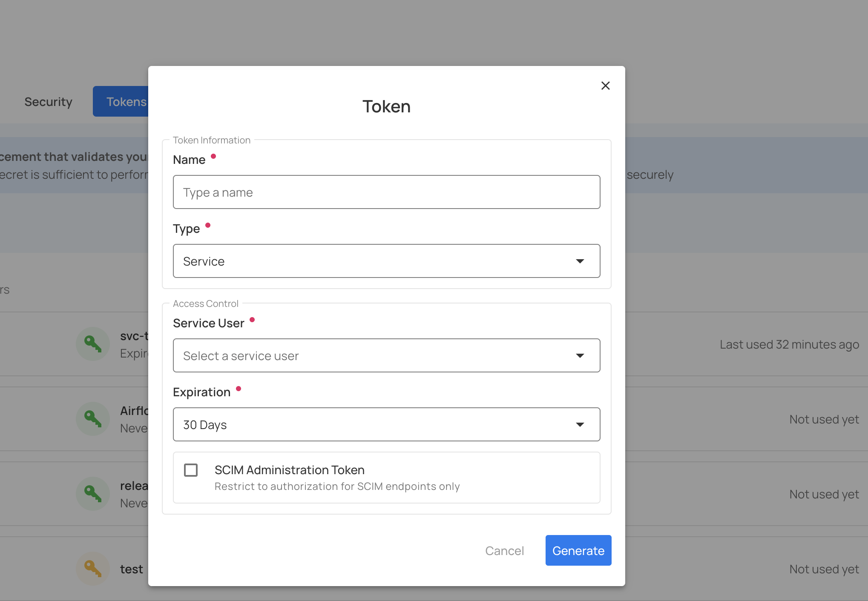Expand the Type field chevron arrow
The width and height of the screenshot is (868, 601).
tap(580, 261)
